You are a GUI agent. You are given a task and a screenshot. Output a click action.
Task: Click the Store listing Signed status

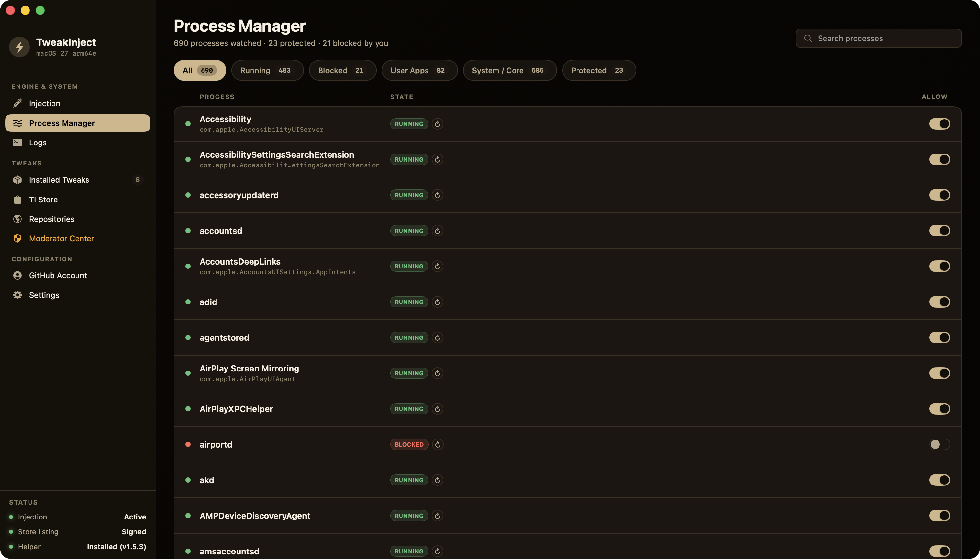77,532
